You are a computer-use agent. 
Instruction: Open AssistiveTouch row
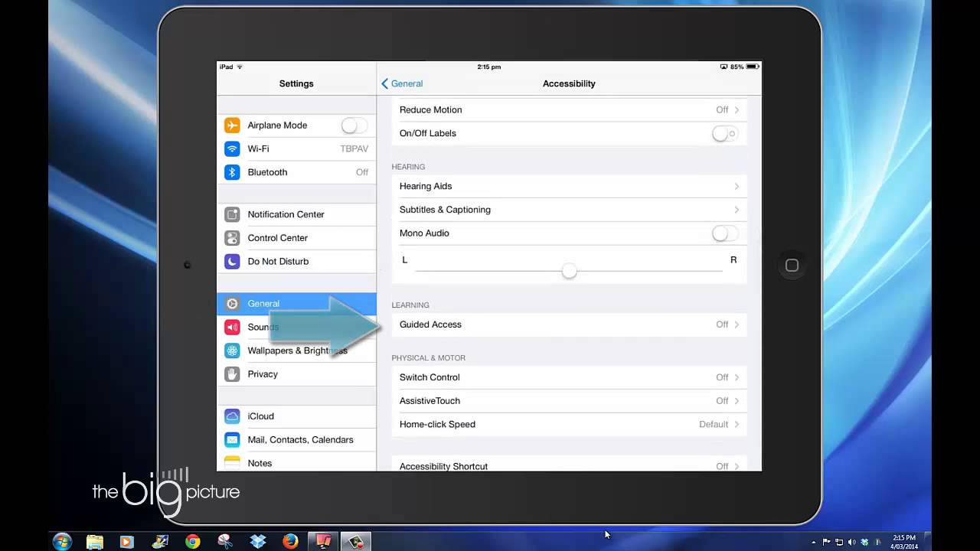[x=569, y=401]
